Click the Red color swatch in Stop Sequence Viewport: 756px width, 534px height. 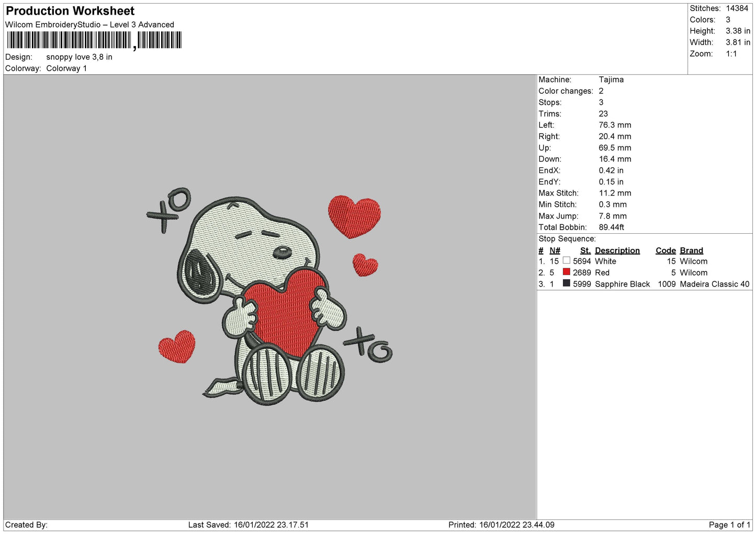(x=566, y=272)
